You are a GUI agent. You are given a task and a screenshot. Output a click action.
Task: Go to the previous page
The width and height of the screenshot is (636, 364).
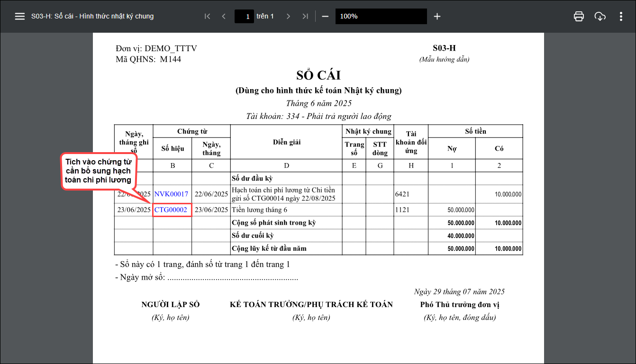pos(224,16)
